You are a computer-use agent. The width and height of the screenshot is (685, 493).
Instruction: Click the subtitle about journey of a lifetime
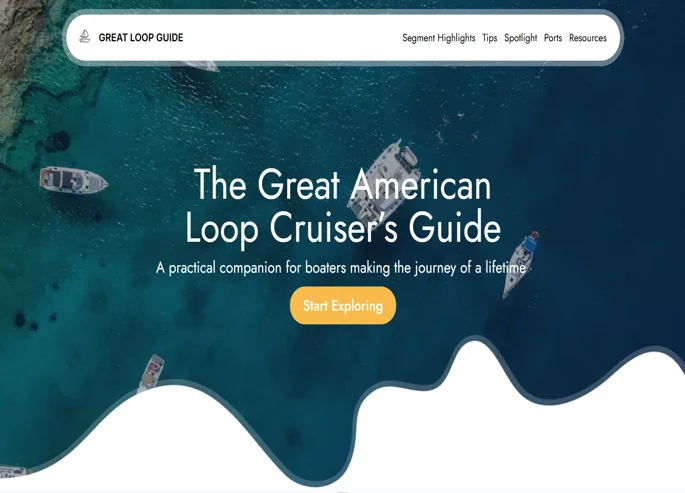pyautogui.click(x=341, y=268)
